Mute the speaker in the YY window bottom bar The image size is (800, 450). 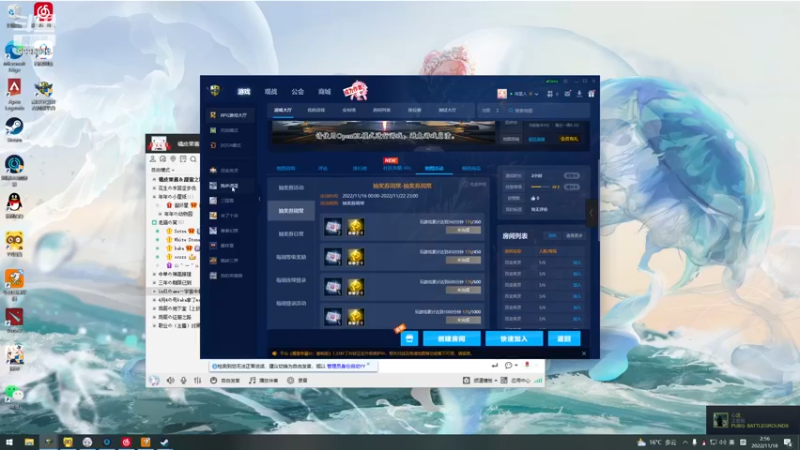pos(170,380)
